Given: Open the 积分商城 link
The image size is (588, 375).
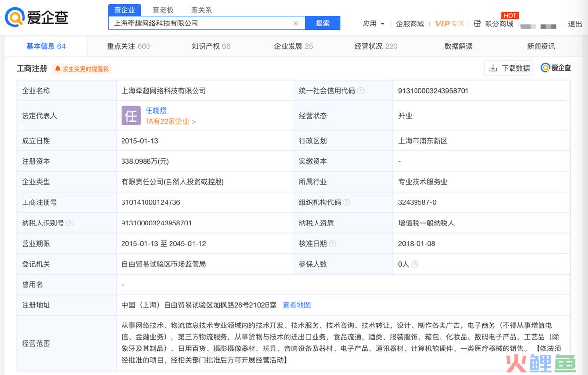Looking at the screenshot, I should (499, 24).
